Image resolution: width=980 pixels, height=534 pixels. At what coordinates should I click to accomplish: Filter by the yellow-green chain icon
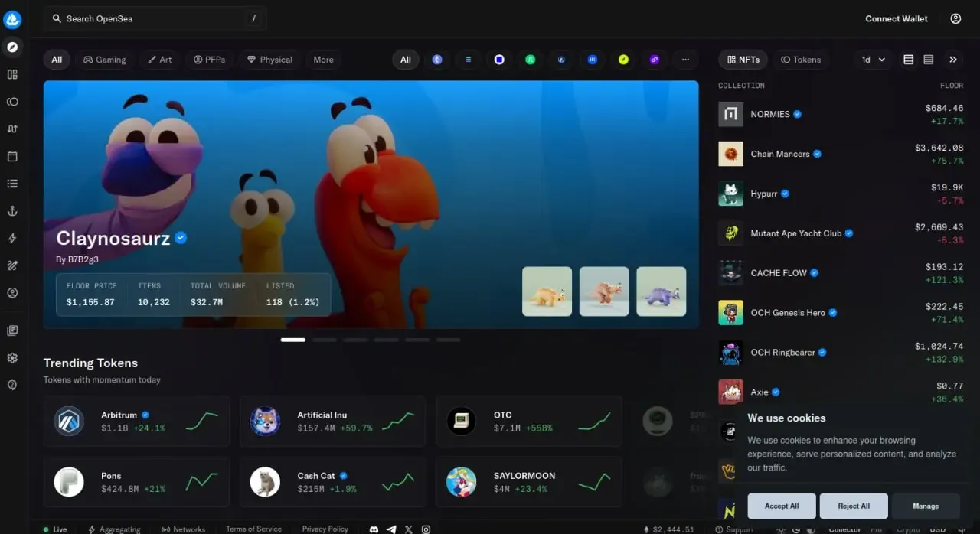click(623, 60)
